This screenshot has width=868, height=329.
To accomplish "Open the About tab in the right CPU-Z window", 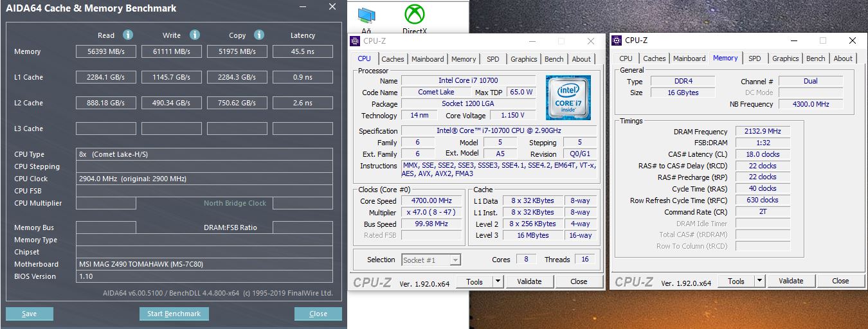I will pos(843,58).
